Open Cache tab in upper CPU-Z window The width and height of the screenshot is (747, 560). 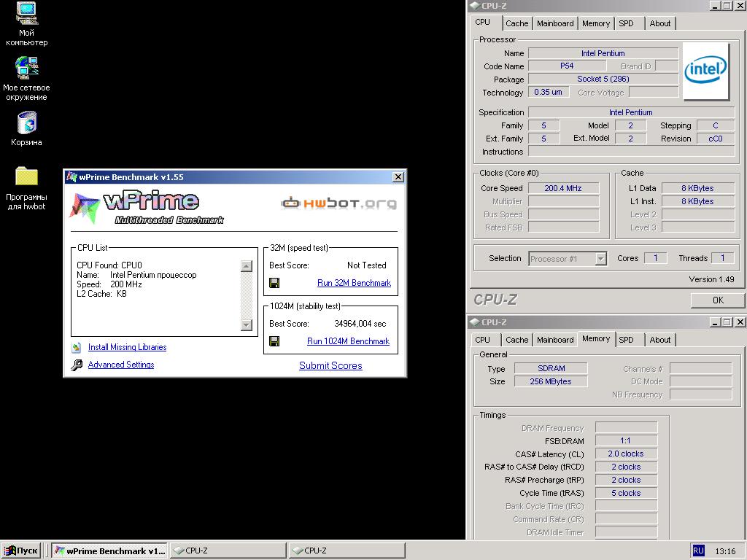point(517,23)
